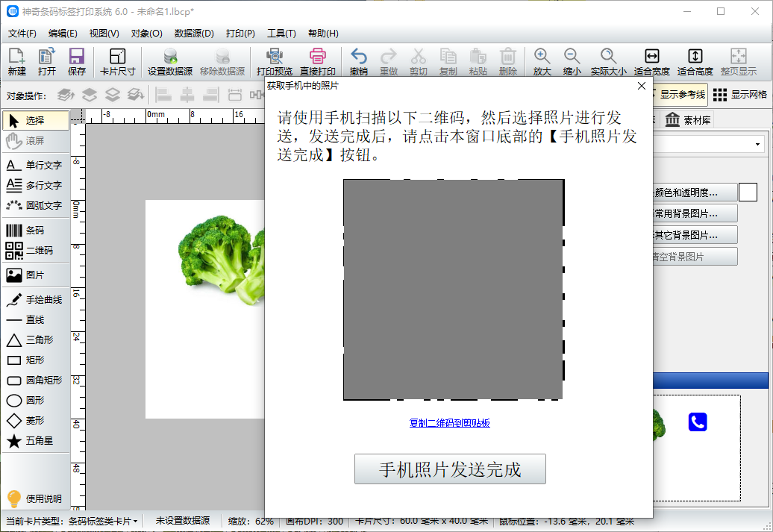Toggle 显示网格 grid display
The image size is (773, 532).
[x=740, y=94]
